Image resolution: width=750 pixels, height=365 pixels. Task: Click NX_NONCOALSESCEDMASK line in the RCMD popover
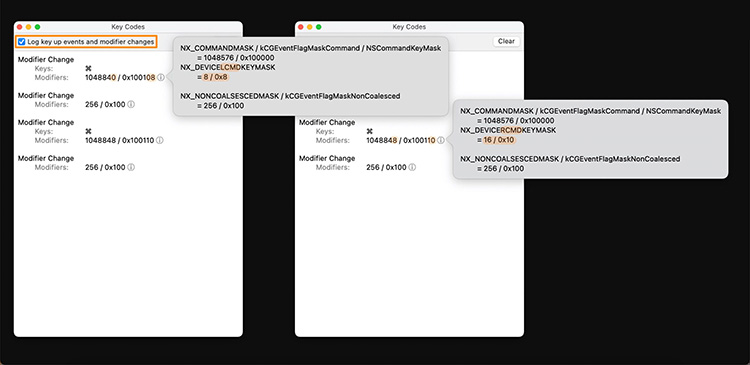[x=570, y=159]
